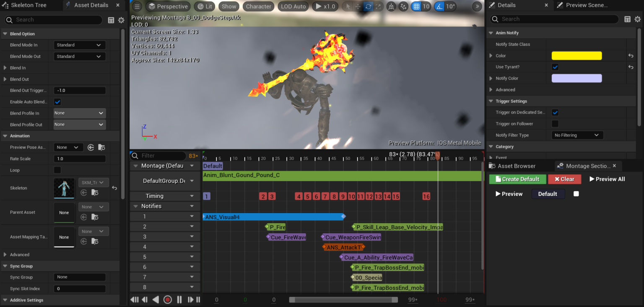
Task: Toggle Trigger on Follower checkbox
Action: click(555, 123)
